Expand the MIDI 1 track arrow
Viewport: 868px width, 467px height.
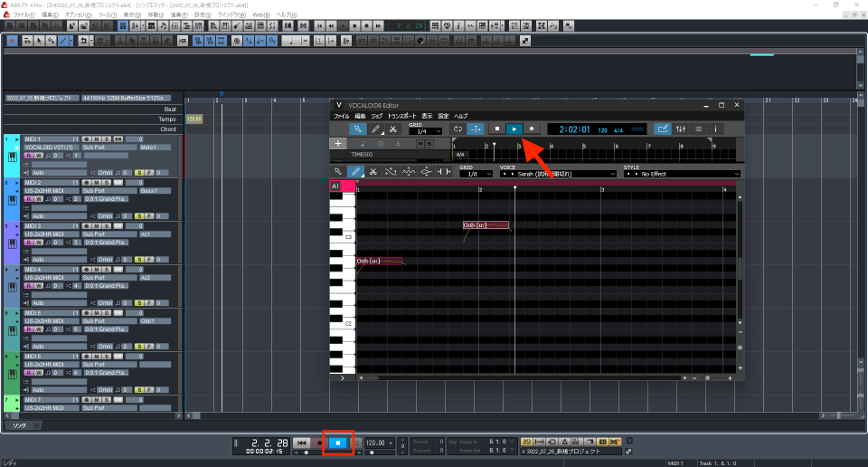(16, 139)
